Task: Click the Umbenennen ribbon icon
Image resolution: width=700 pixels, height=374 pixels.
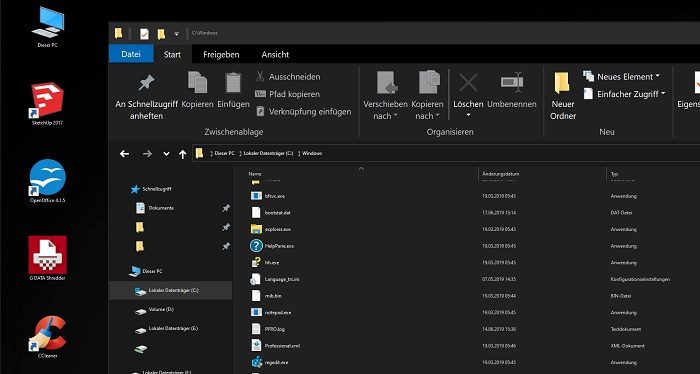Action: (512, 82)
